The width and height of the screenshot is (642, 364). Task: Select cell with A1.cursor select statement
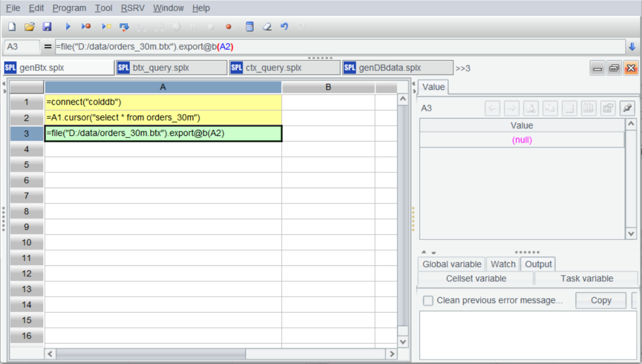[x=163, y=118]
